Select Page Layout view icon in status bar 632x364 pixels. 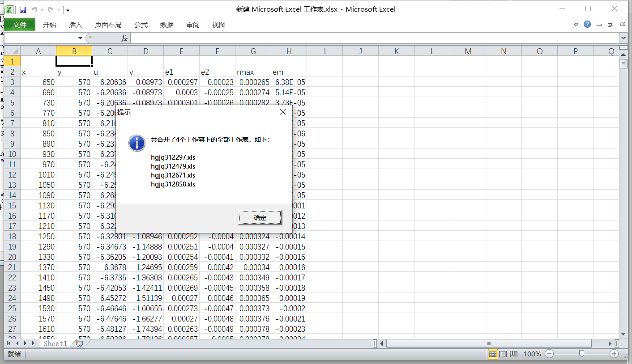[503, 354]
